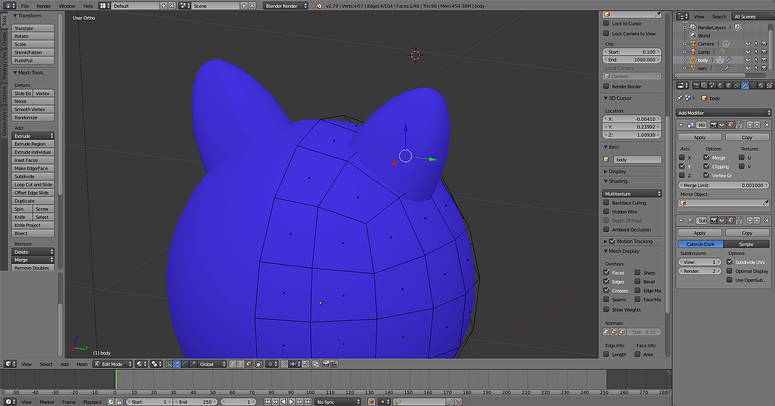Enable the Mirror X axis checkbox
Screen dimensions: 775x406
coord(682,157)
